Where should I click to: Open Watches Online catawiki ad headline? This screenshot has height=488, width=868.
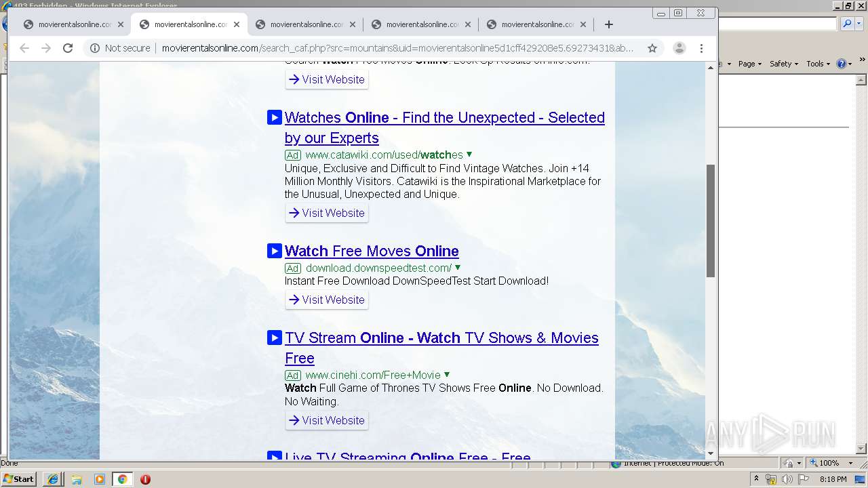click(445, 127)
